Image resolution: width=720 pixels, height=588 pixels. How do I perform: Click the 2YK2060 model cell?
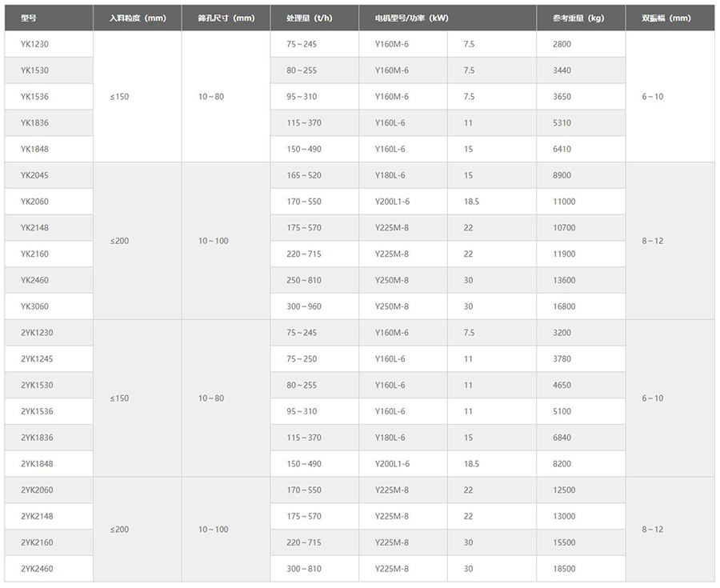pyautogui.click(x=49, y=490)
